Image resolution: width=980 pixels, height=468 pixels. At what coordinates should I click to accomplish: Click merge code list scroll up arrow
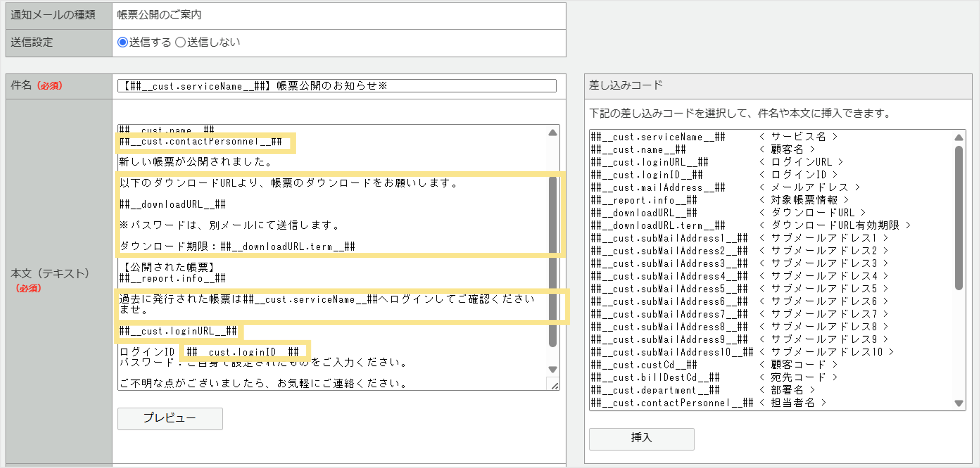pos(959,137)
